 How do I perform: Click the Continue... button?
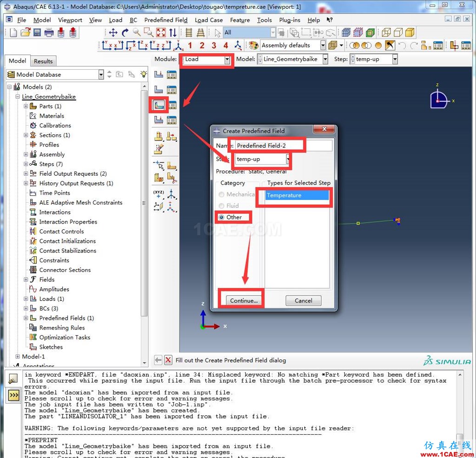pos(244,301)
